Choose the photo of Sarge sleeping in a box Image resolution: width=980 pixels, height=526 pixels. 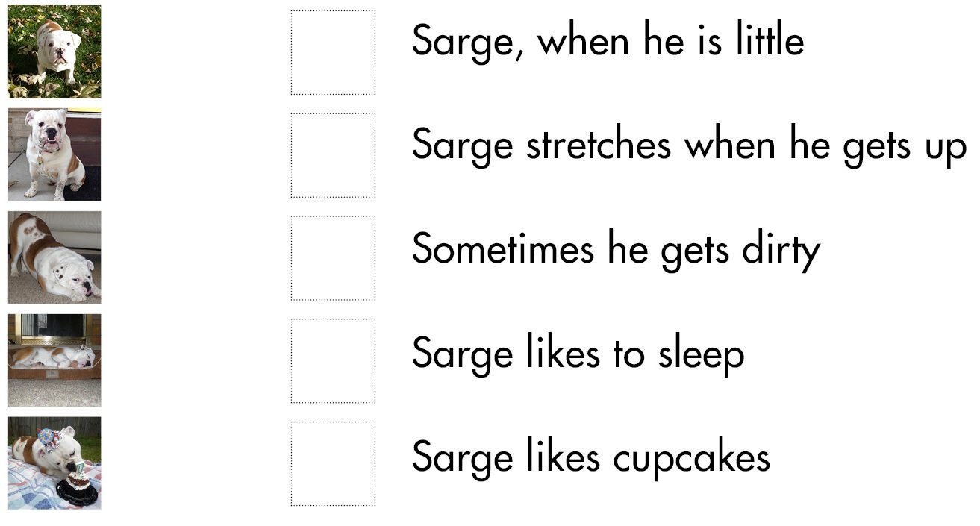point(54,360)
